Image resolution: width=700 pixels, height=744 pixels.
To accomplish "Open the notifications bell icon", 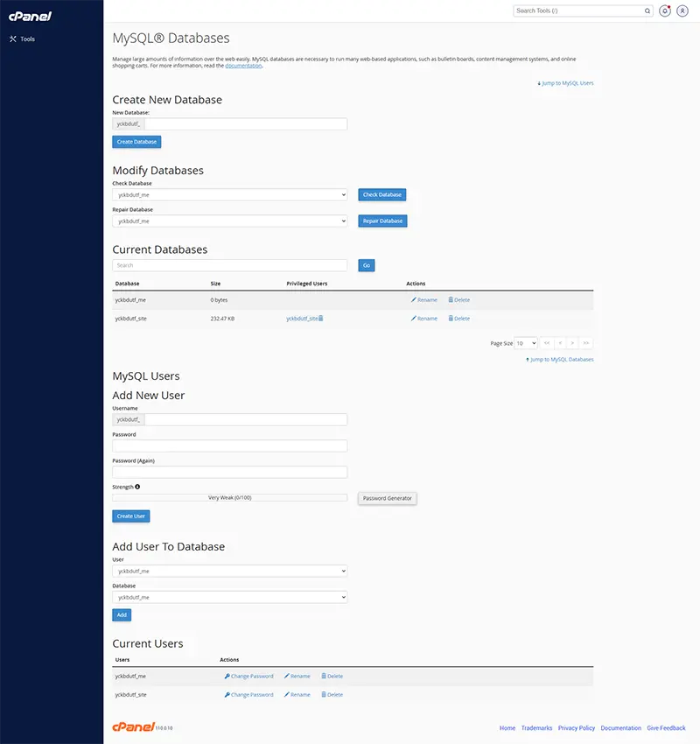I will point(665,11).
